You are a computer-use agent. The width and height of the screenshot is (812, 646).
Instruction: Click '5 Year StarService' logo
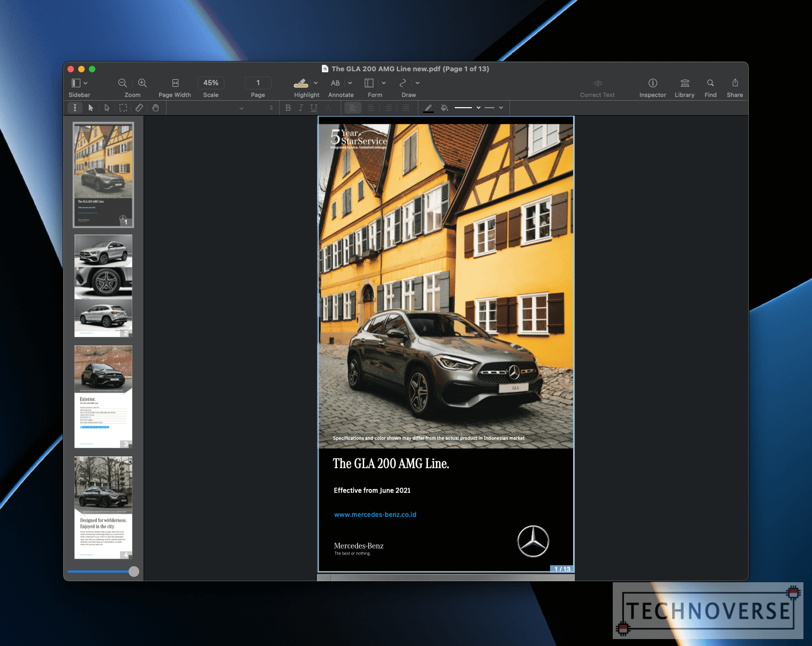coord(358,139)
